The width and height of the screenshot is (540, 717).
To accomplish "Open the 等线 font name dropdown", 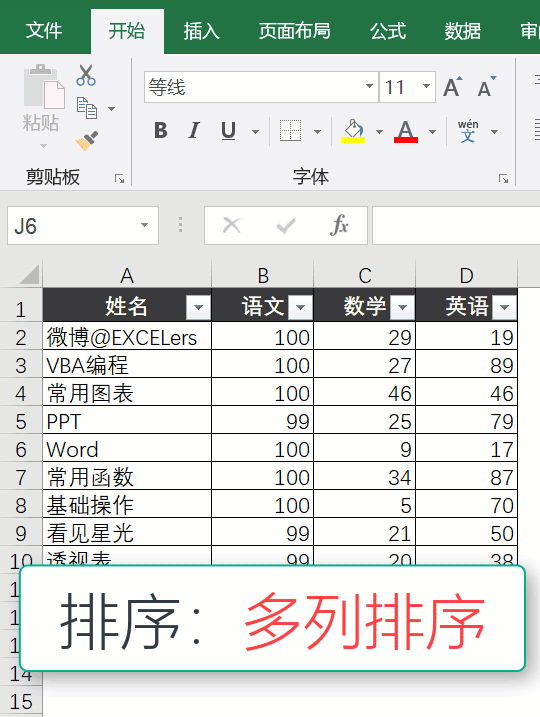I will [369, 86].
